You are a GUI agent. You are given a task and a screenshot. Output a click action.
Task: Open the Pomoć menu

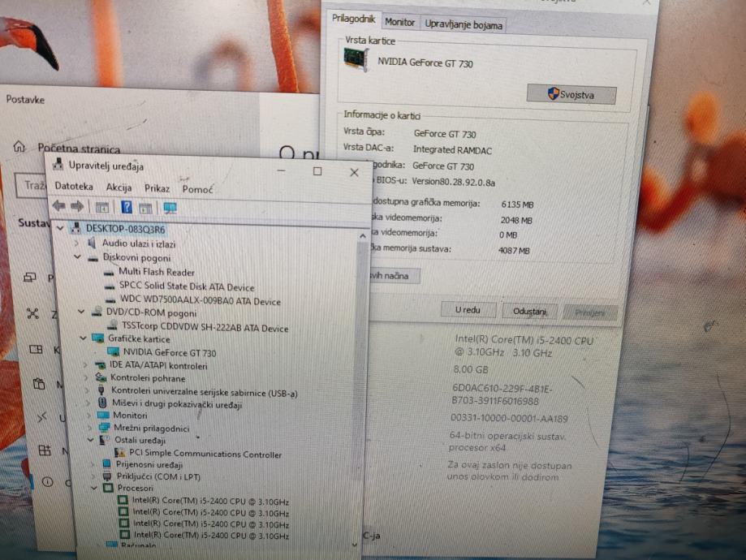(197, 189)
